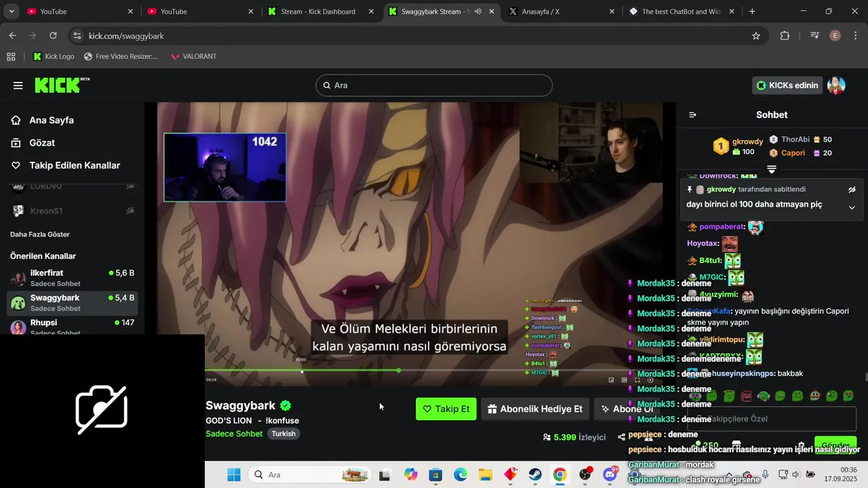Screen dimensions: 868x488
Task: Open the Chrome profile avatar
Action: click(x=835, y=36)
